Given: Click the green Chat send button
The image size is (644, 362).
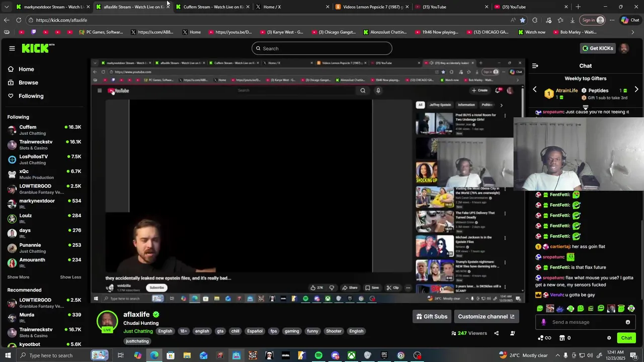Looking at the screenshot, I should [x=626, y=338].
